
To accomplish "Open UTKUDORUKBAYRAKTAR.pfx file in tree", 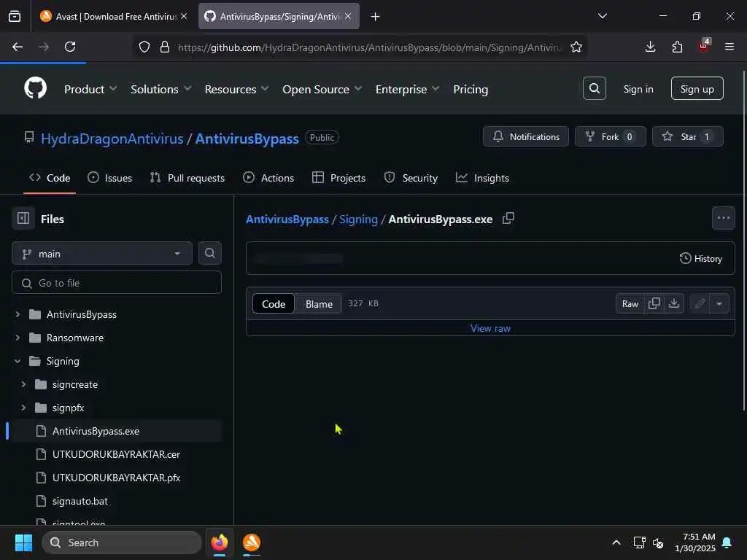I will tap(116, 478).
